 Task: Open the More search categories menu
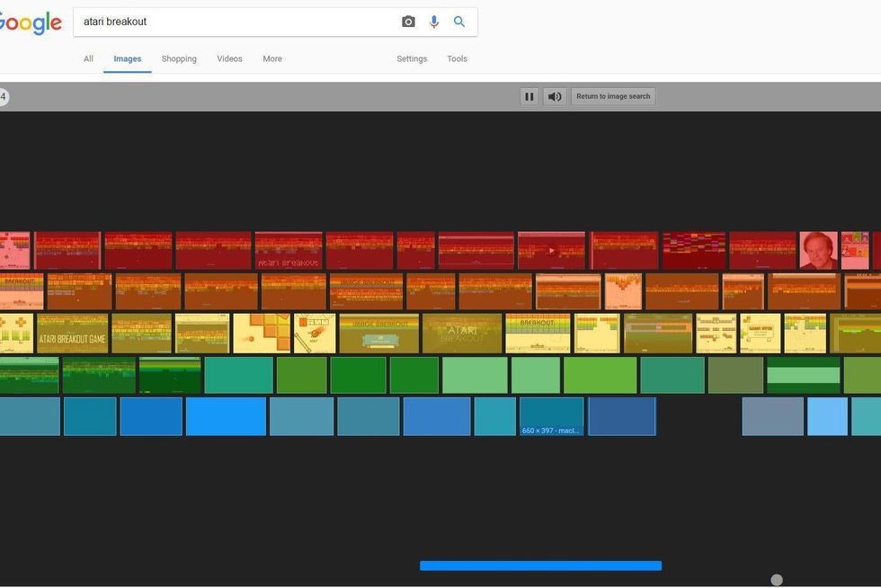click(272, 58)
